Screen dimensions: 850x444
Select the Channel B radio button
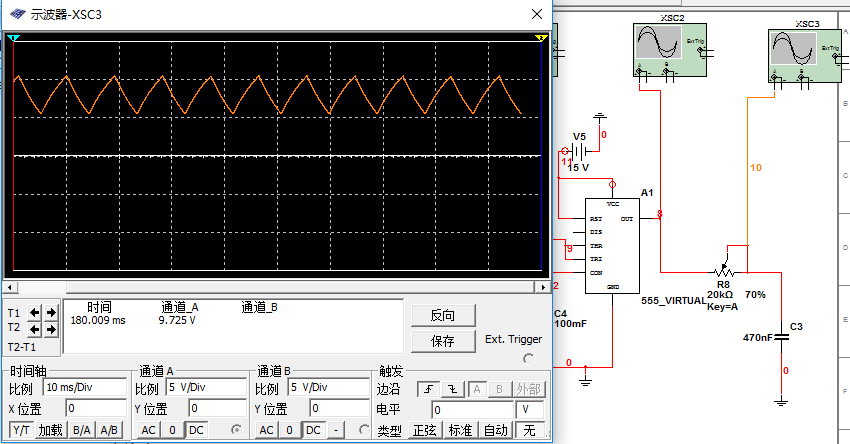pos(364,429)
